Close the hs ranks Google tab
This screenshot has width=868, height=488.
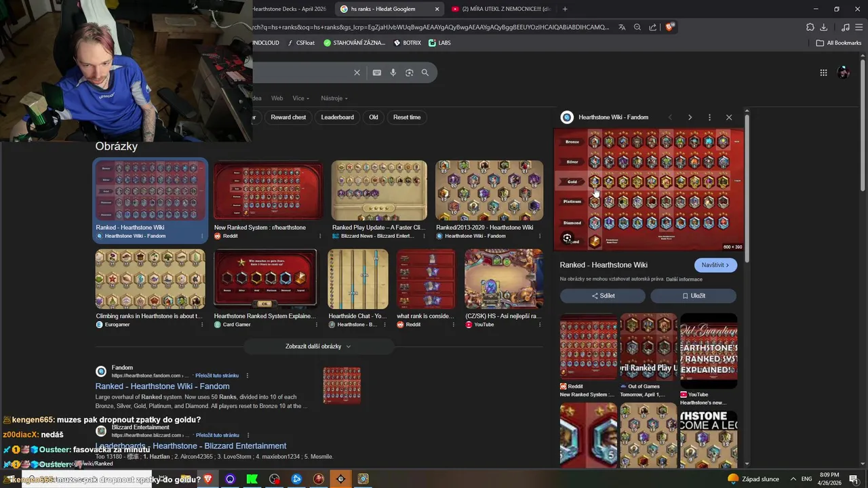pyautogui.click(x=437, y=9)
